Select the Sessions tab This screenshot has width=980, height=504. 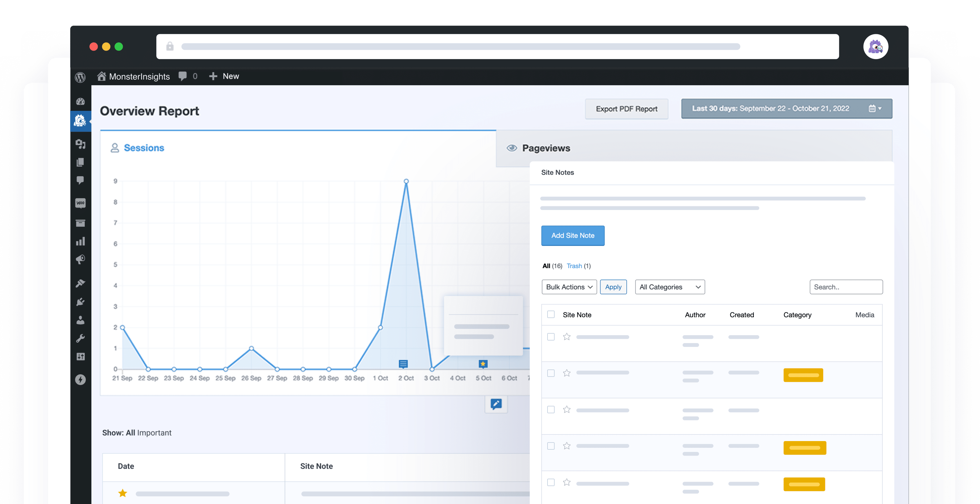[144, 148]
